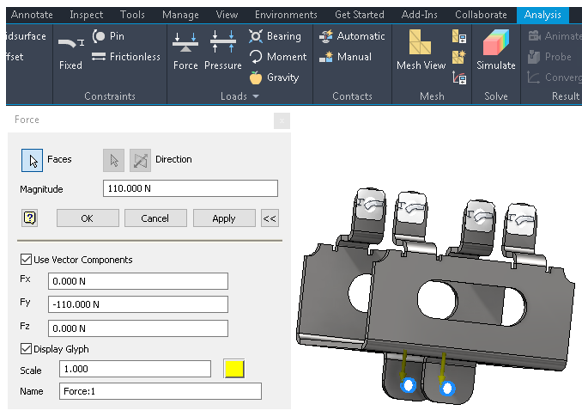Click the Magnitude input field

click(x=190, y=189)
